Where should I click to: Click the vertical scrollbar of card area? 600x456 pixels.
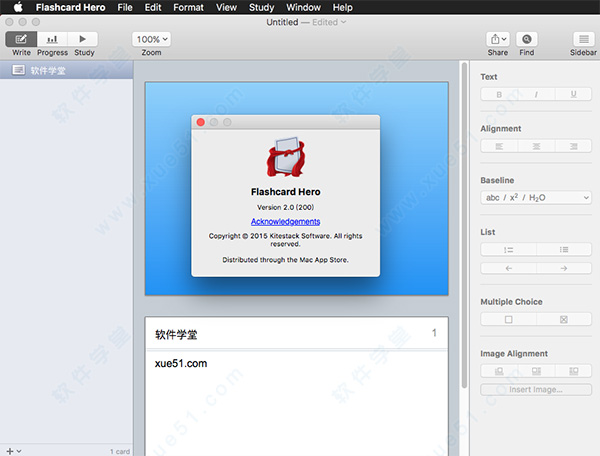(464, 226)
